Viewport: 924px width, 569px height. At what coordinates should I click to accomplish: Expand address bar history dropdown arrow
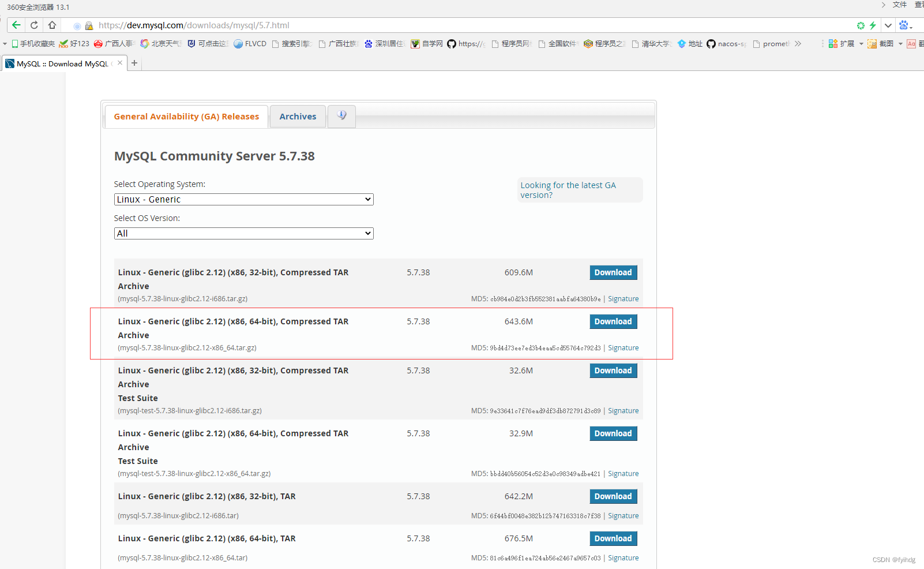click(x=888, y=25)
